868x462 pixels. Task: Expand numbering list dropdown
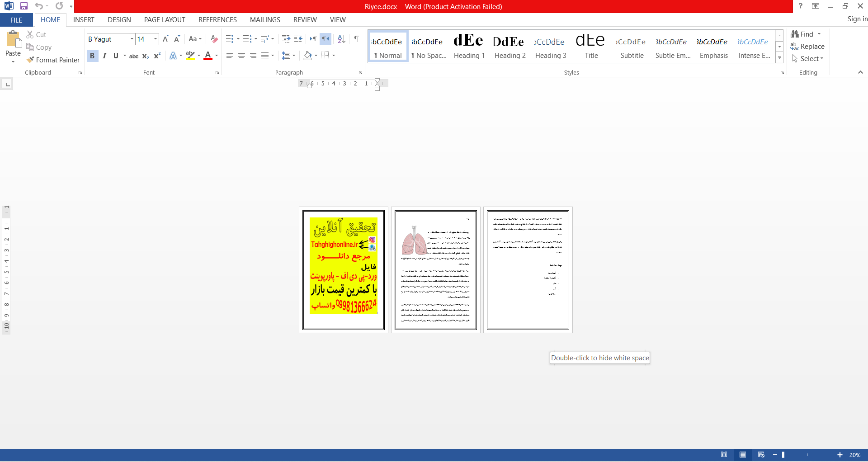tap(256, 39)
